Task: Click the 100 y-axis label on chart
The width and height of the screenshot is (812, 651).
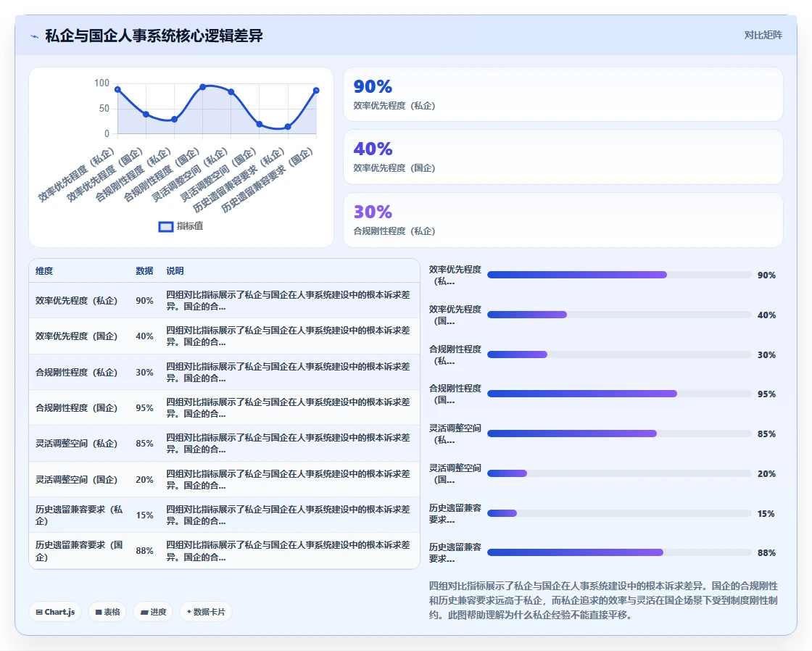Action: [x=101, y=83]
